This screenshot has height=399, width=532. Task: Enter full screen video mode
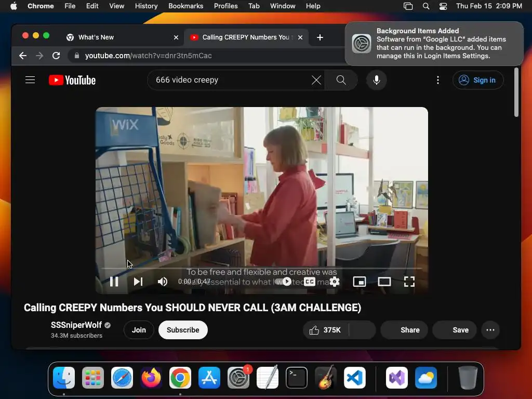(x=409, y=282)
